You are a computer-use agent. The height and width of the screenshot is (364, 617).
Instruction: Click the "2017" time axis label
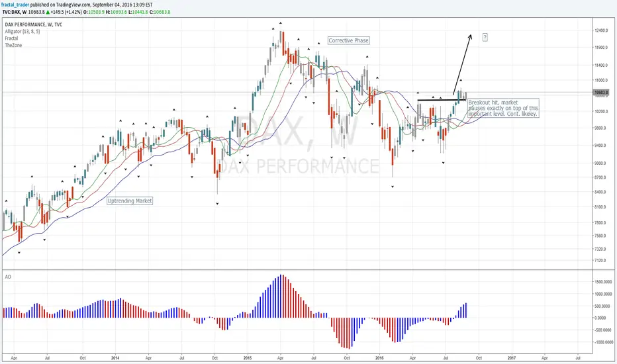click(512, 358)
